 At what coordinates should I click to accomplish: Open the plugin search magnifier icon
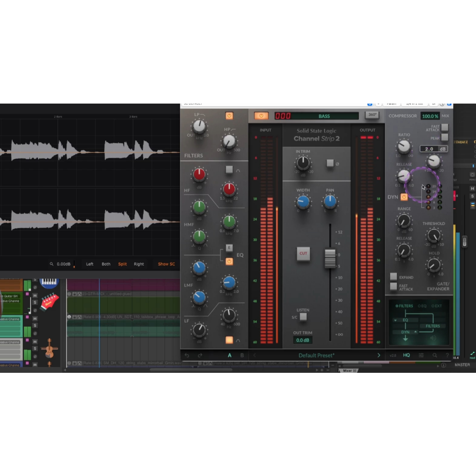coord(435,356)
